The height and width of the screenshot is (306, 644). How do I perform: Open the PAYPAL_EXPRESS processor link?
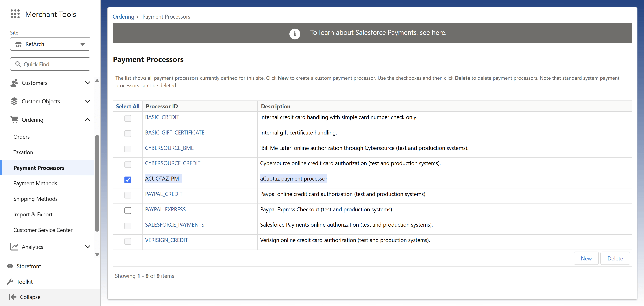point(165,209)
